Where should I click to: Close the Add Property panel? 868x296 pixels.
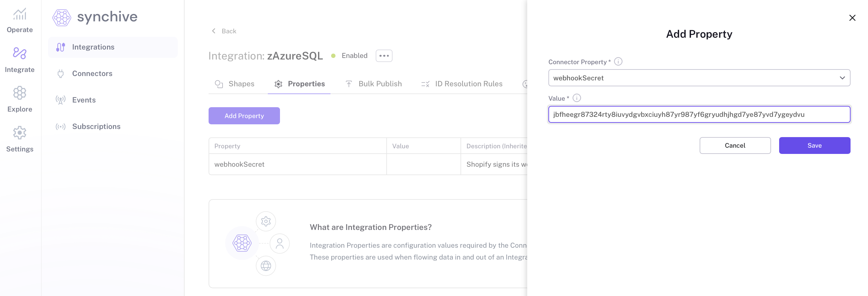[852, 18]
